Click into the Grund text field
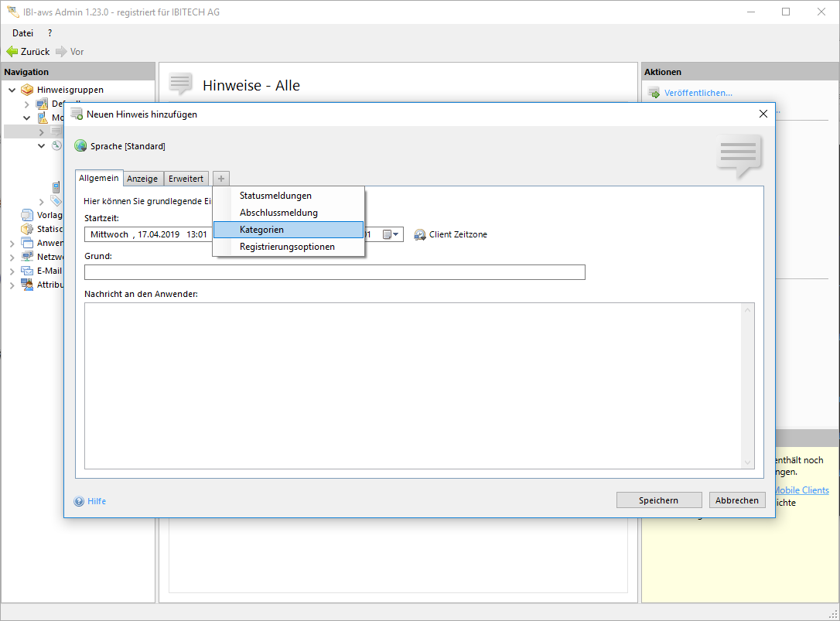This screenshot has height=621, width=840. pos(334,272)
